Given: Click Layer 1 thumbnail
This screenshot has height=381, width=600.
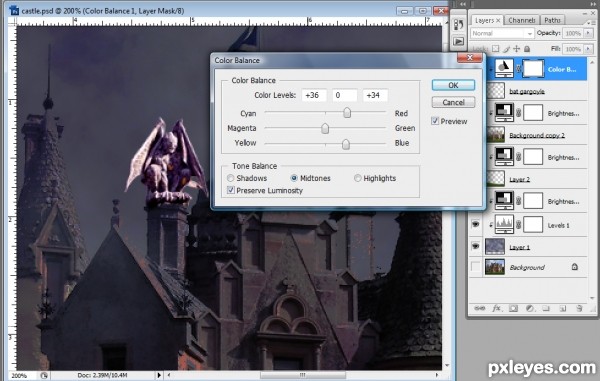Looking at the screenshot, I should tap(494, 246).
